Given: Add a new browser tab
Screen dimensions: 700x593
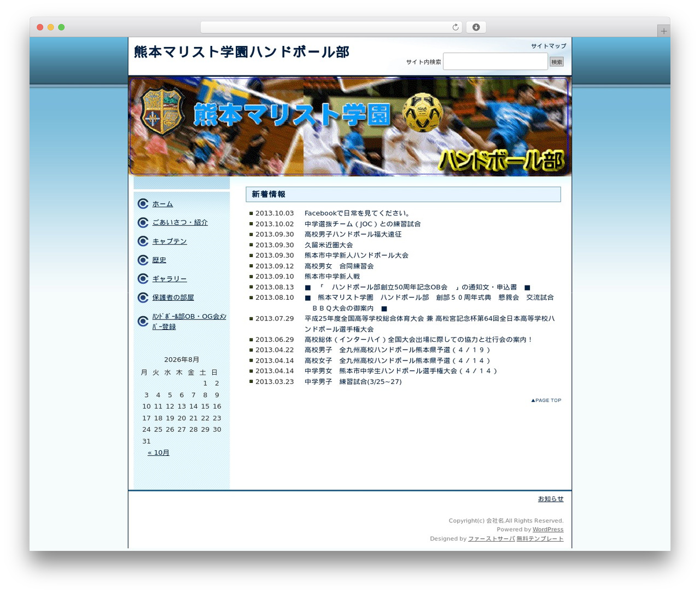Looking at the screenshot, I should [663, 31].
